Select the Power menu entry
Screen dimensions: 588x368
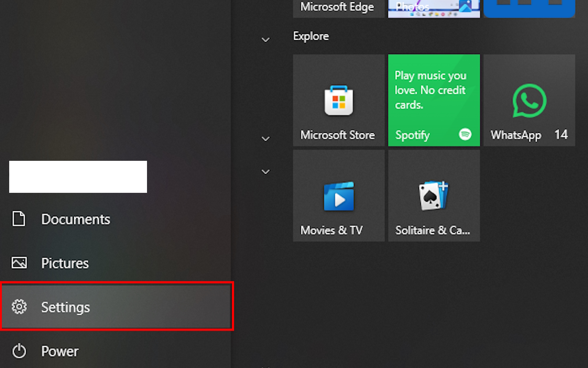point(115,351)
